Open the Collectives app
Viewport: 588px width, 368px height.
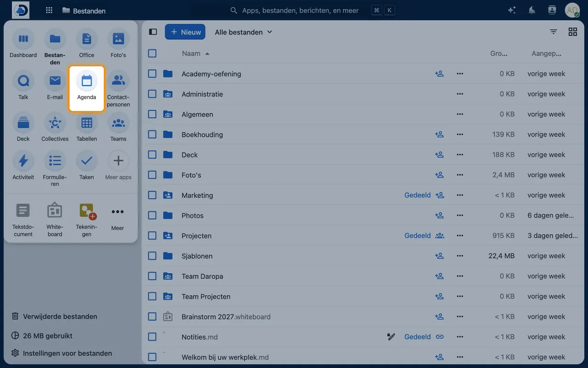55,127
